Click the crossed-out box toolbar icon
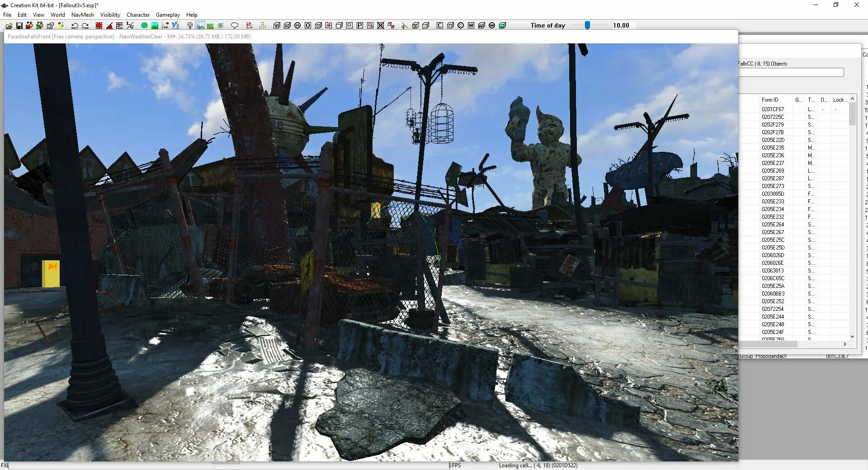Image resolution: width=868 pixels, height=470 pixels. pyautogui.click(x=381, y=26)
